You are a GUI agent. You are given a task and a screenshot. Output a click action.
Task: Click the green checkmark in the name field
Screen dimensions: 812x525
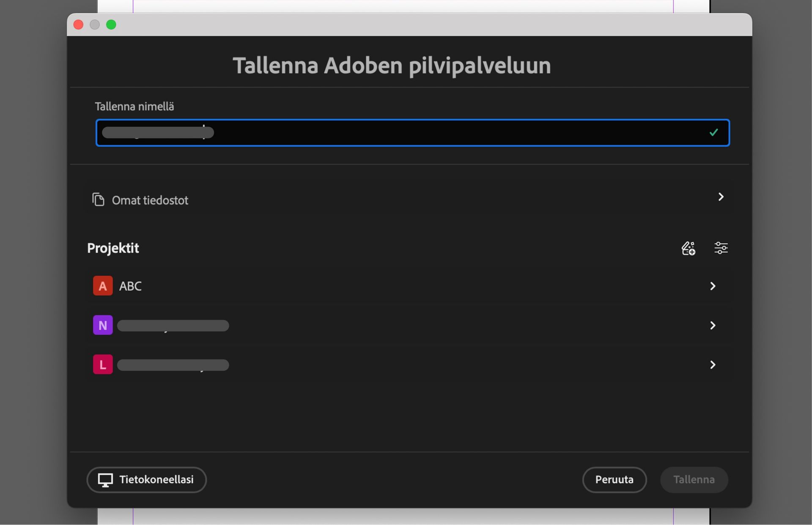[x=713, y=132]
